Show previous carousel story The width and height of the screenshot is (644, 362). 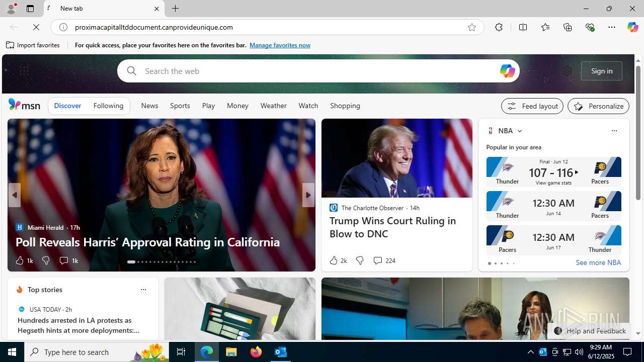14,195
